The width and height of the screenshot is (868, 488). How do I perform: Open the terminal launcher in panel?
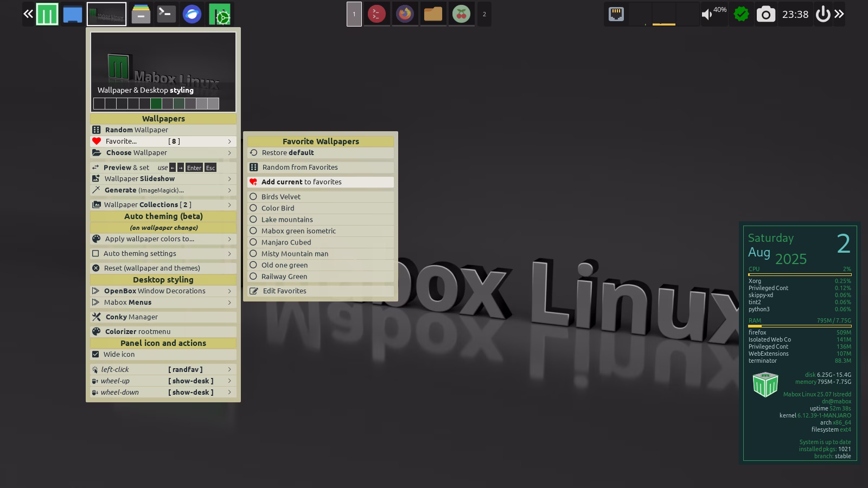pos(166,14)
